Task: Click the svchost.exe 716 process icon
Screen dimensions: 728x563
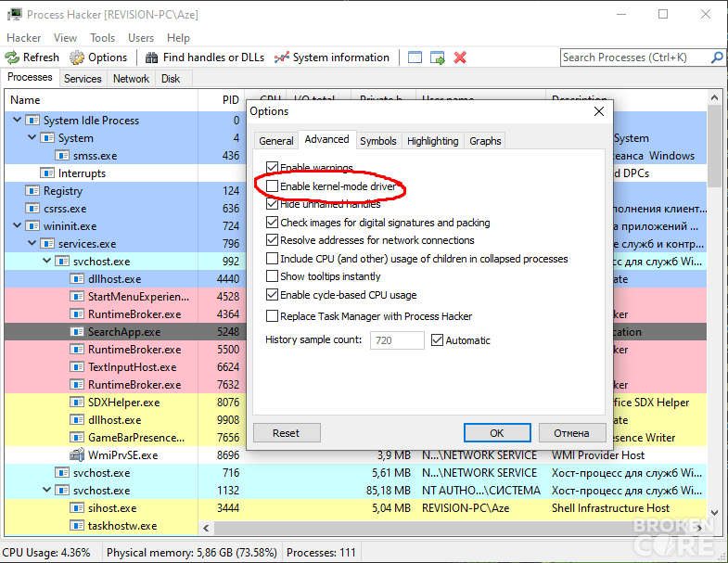Action: pos(62,472)
